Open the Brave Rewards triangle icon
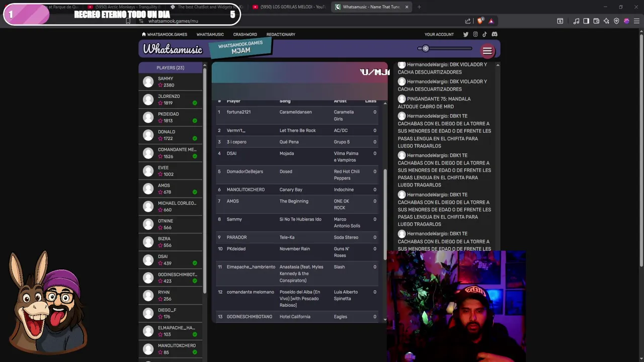Screen dimensions: 644x362 click(x=491, y=21)
